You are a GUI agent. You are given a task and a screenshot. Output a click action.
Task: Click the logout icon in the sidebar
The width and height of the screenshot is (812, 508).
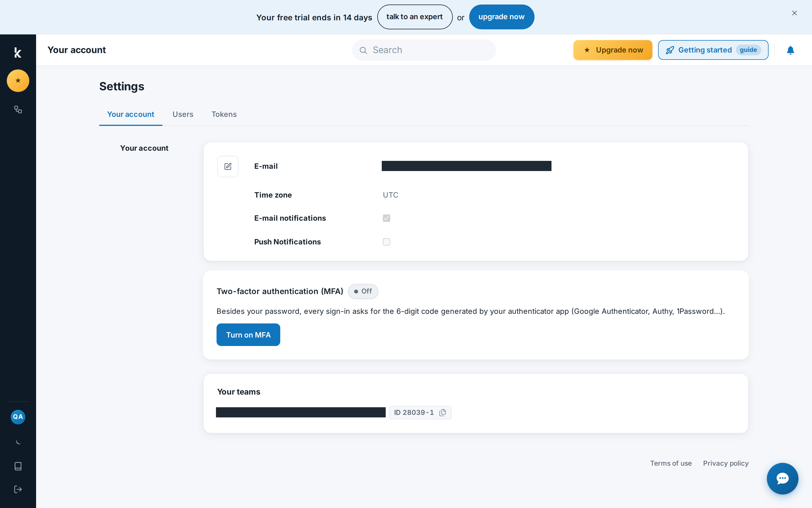18,490
